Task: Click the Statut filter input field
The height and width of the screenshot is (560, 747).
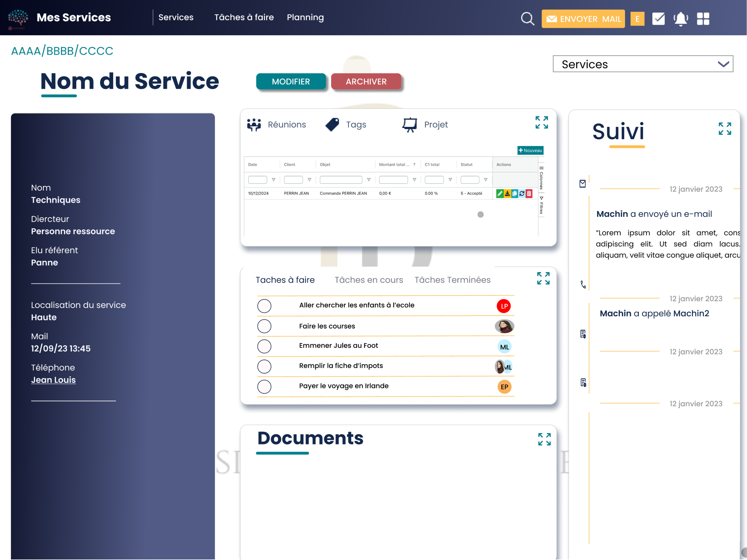Action: point(470,180)
